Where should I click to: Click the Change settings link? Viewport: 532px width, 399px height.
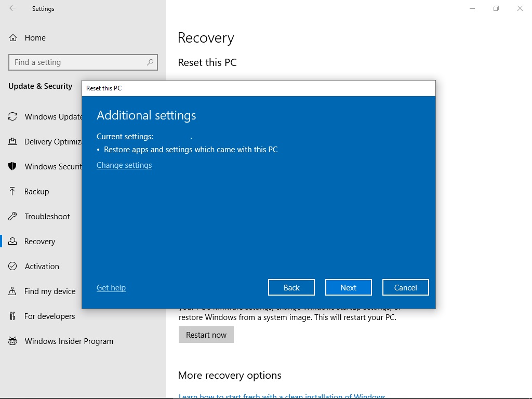(x=124, y=165)
